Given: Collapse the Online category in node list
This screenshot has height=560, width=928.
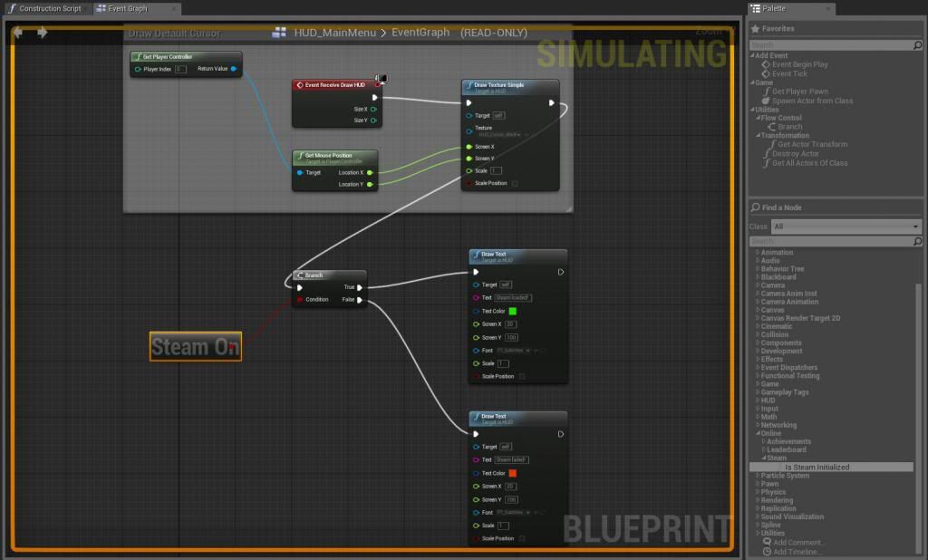Looking at the screenshot, I should coord(758,433).
